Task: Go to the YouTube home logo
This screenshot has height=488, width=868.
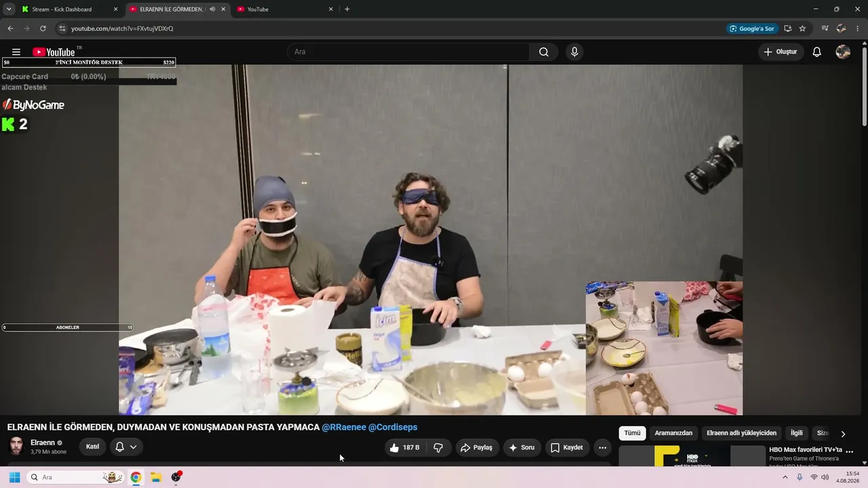Action: click(54, 52)
